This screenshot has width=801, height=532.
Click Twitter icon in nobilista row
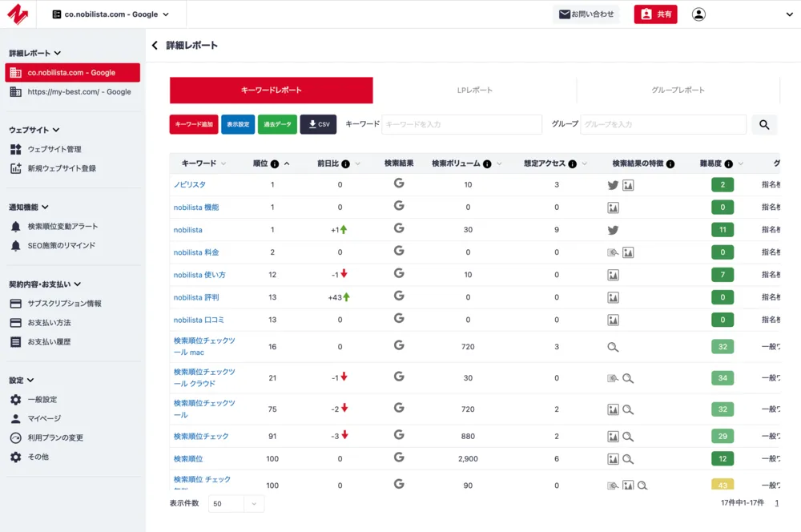(613, 231)
